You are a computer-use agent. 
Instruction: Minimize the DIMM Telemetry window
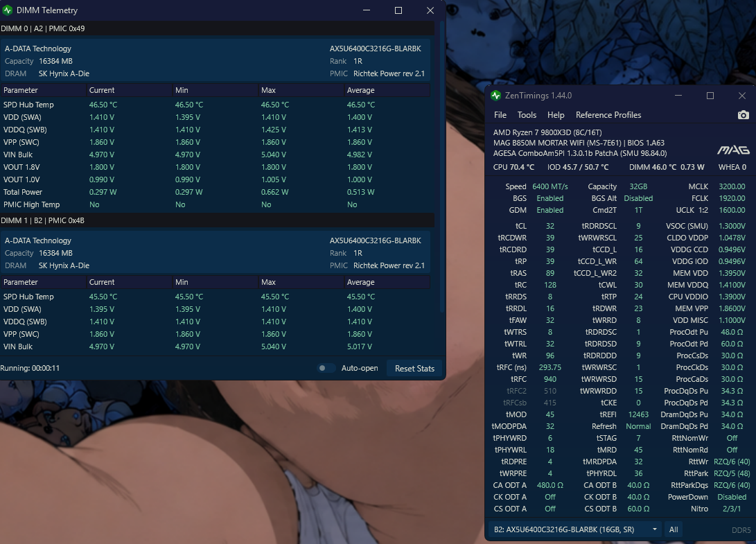coord(367,10)
